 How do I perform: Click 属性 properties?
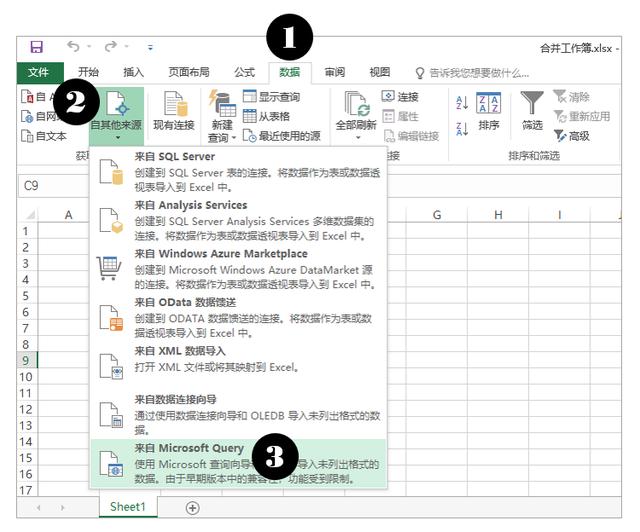click(400, 116)
